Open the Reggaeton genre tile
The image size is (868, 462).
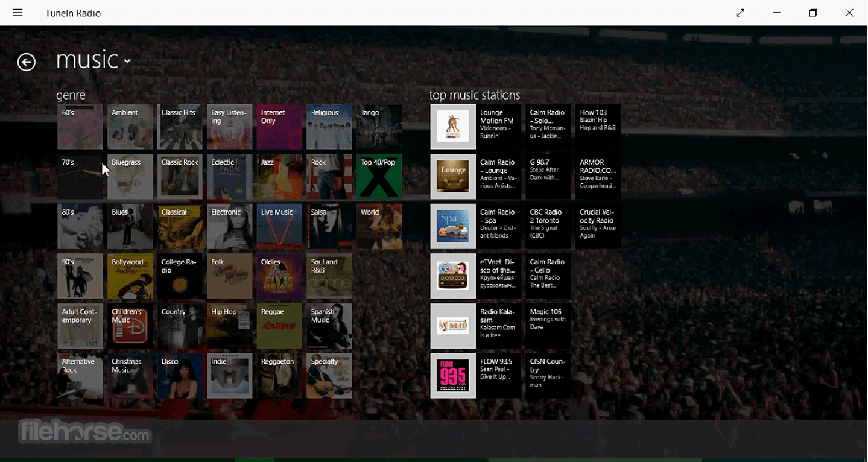pyautogui.click(x=279, y=376)
